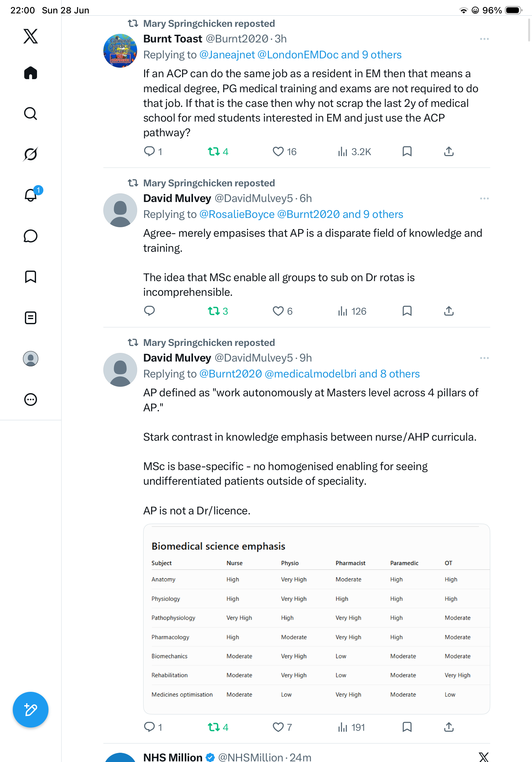
Task: Open the Bookmarks icon in sidebar
Action: (31, 277)
